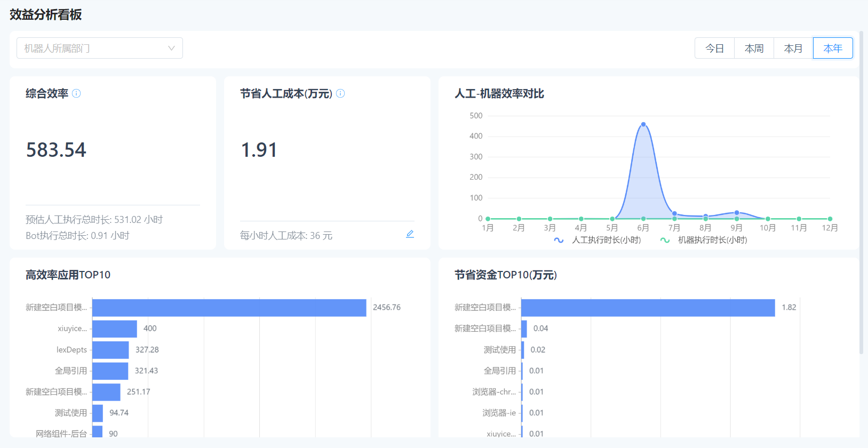Viewport: 868px width, 448px height.
Task: Click the 机器执行时长 legend wave icon
Action: 665,240
